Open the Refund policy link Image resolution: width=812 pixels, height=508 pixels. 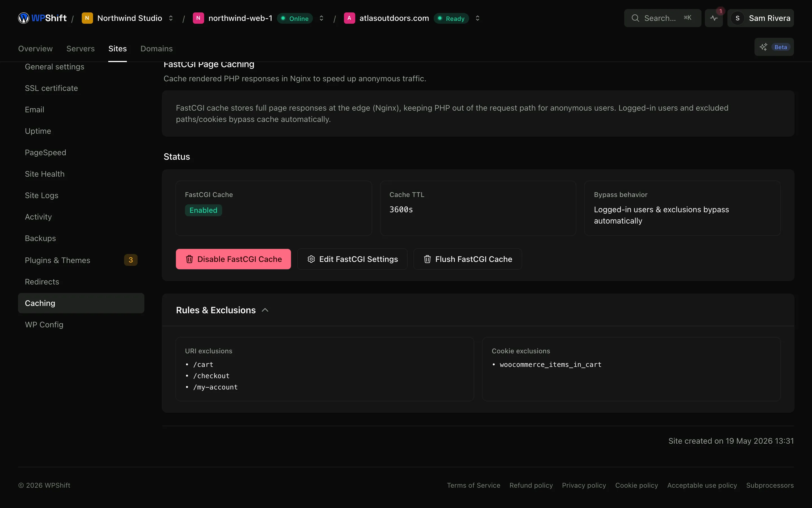click(531, 485)
